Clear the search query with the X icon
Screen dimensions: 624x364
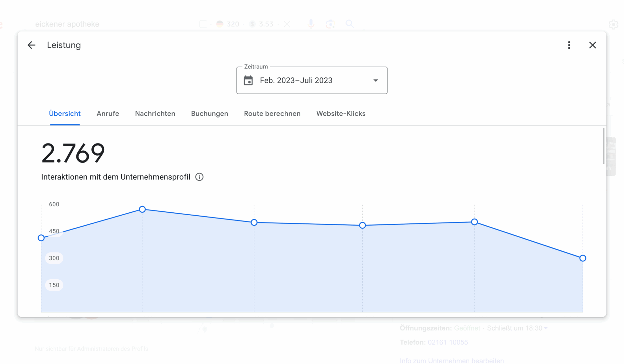click(287, 24)
